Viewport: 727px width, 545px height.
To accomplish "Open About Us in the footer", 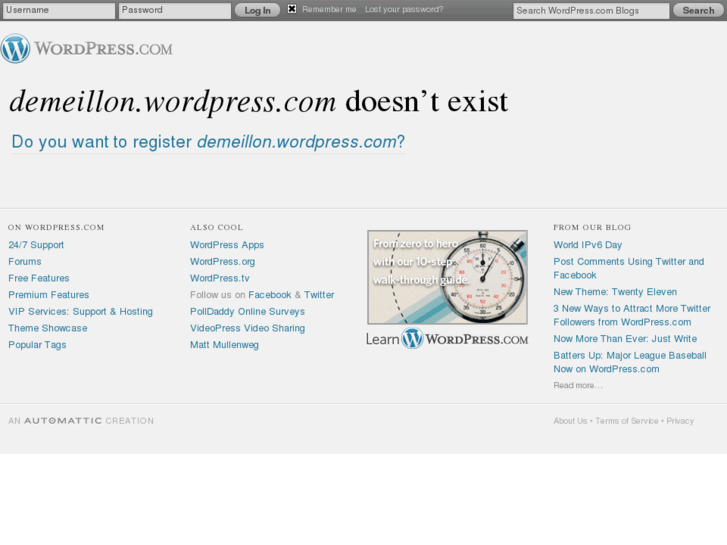I will pos(570,421).
